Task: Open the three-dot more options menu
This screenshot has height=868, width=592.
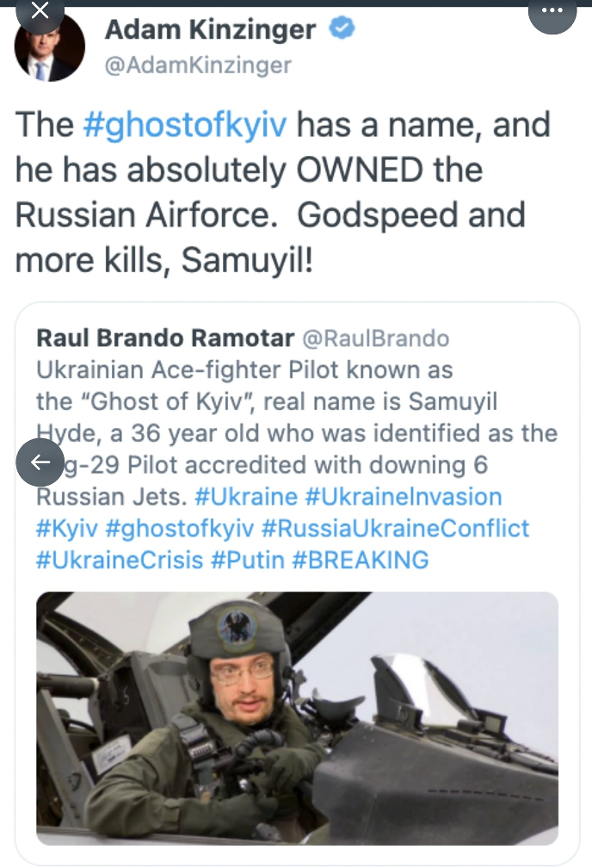Action: pos(551,13)
